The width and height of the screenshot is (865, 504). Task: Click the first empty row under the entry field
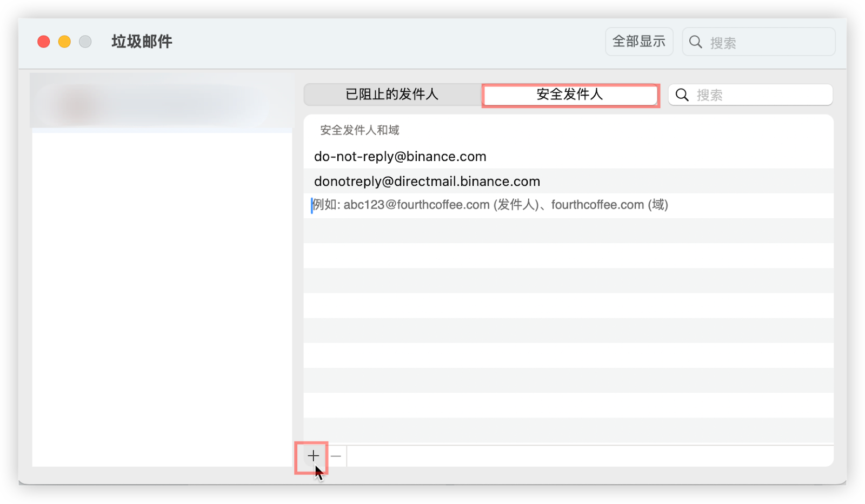point(568,231)
